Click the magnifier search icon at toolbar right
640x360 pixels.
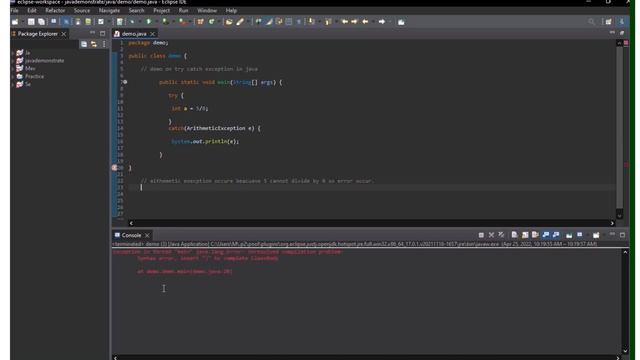[x=591, y=22]
